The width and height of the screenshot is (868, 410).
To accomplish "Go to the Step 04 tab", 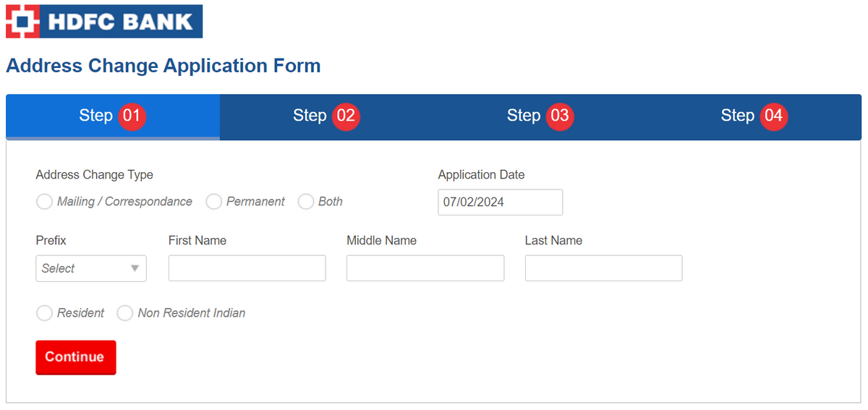I will pyautogui.click(x=737, y=116).
